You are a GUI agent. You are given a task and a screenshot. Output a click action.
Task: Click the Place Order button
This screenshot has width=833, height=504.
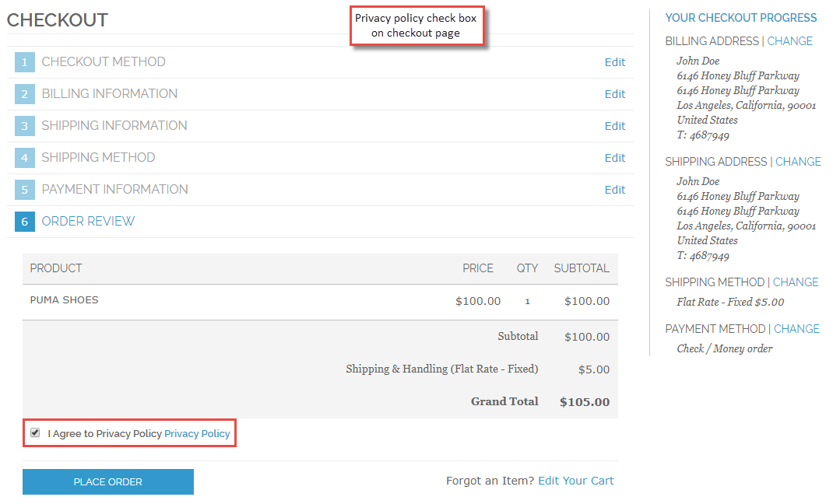(x=108, y=481)
